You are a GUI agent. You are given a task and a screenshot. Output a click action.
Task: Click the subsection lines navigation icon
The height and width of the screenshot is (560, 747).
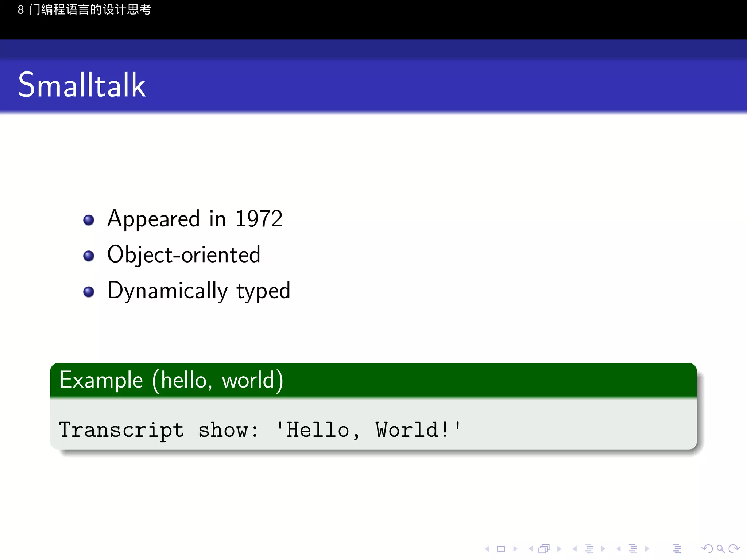[x=589, y=549]
